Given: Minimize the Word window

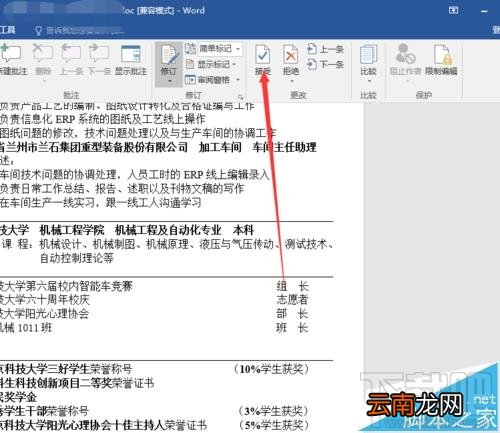Looking at the screenshot, I should point(484,11).
